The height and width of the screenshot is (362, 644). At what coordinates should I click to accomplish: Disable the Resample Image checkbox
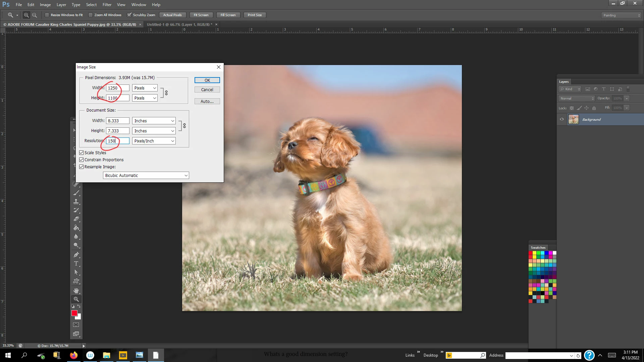coord(82,167)
